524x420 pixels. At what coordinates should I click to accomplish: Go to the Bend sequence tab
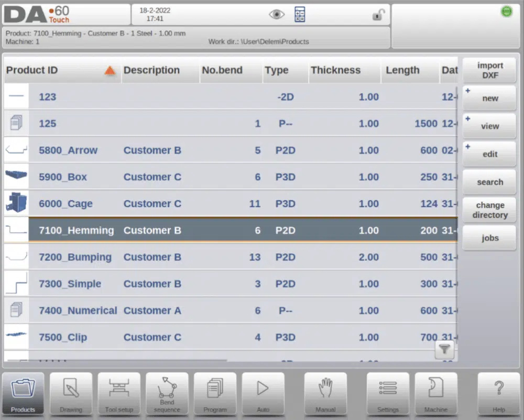(x=167, y=394)
